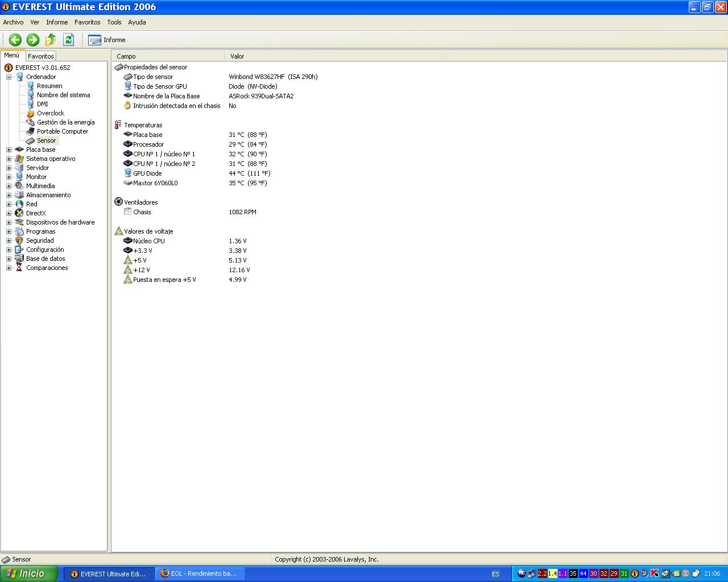Open the Informe menu
The width and height of the screenshot is (728, 582).
point(57,22)
